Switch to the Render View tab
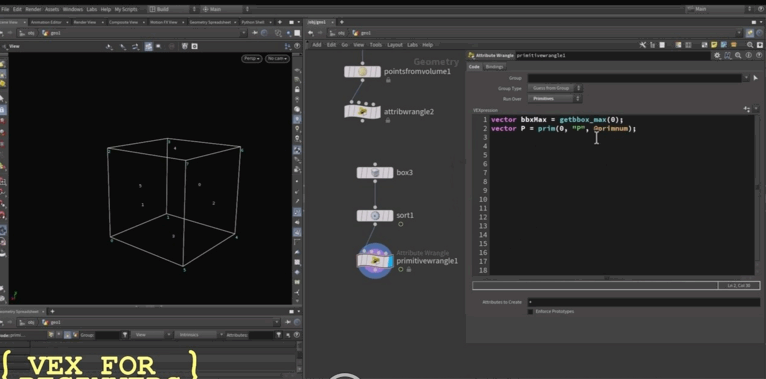Image resolution: width=766 pixels, height=379 pixels. click(x=85, y=22)
